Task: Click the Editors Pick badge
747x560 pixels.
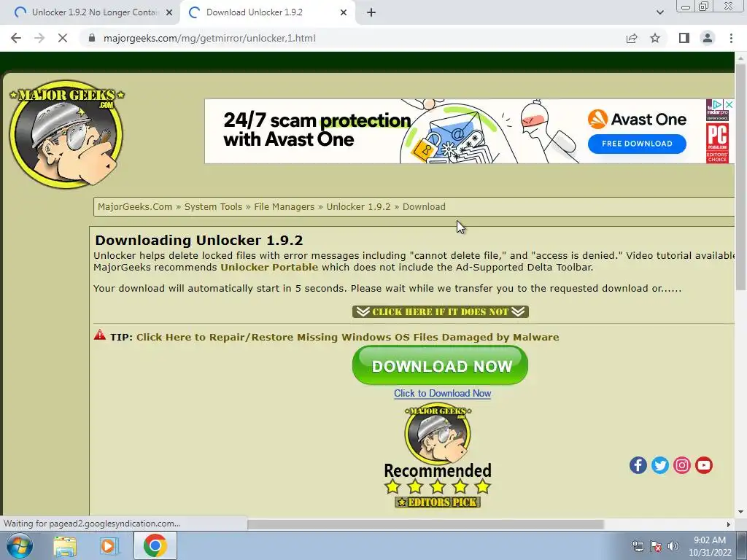Action: pyautogui.click(x=438, y=502)
